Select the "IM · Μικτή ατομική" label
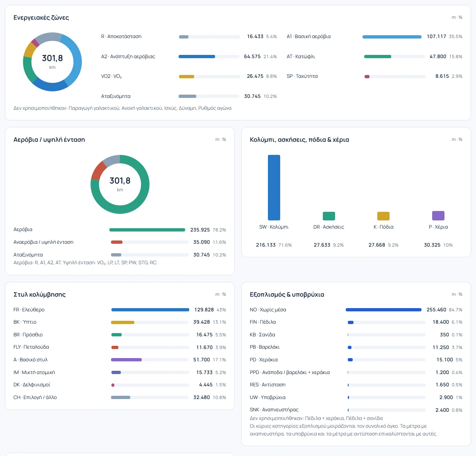The height and width of the screenshot is (456, 476). click(34, 372)
